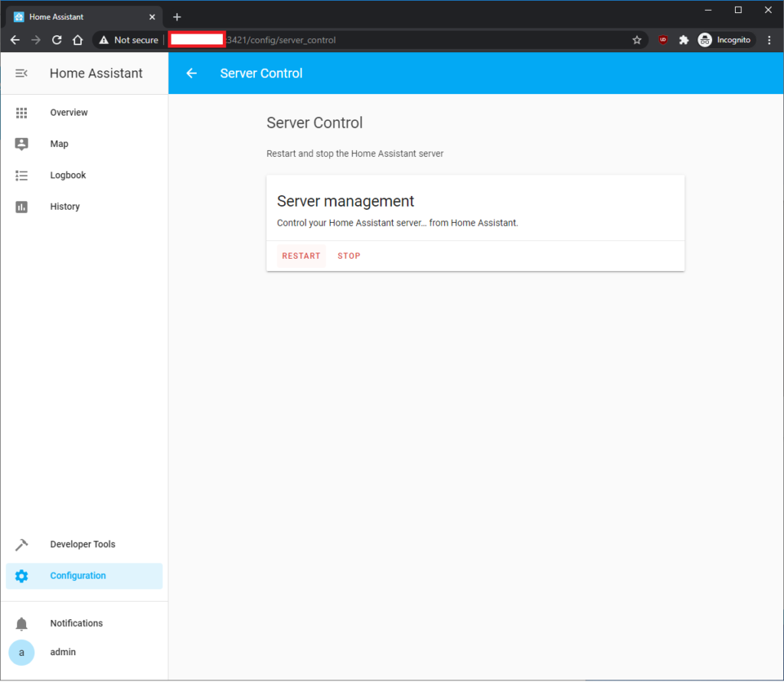784x682 pixels.
Task: Close the Home Assistant browser tab
Action: pyautogui.click(x=152, y=17)
